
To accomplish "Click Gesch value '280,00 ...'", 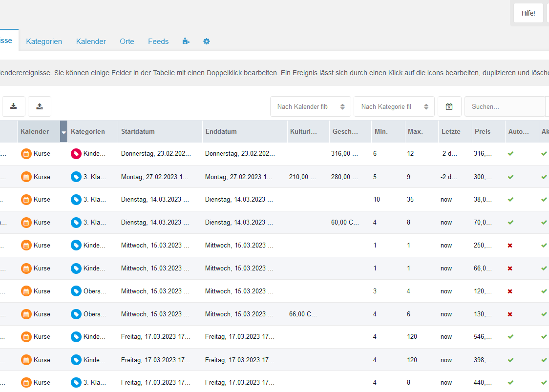I will (344, 177).
